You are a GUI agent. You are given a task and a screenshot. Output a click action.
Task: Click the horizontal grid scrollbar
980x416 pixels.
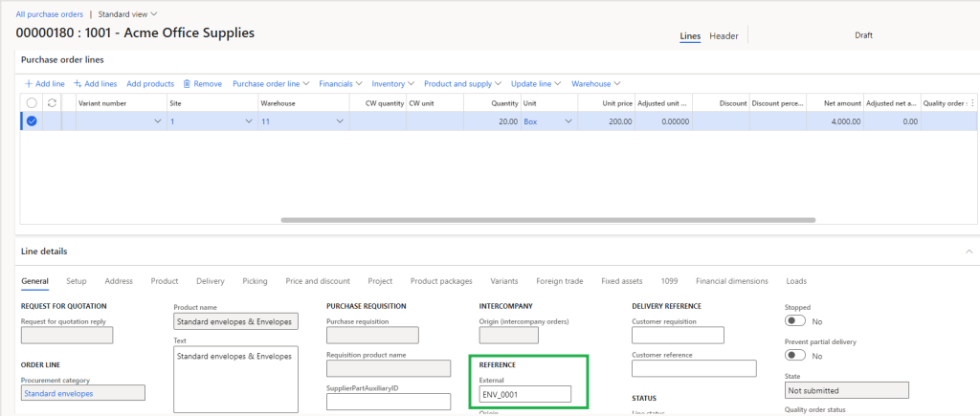[547, 219]
